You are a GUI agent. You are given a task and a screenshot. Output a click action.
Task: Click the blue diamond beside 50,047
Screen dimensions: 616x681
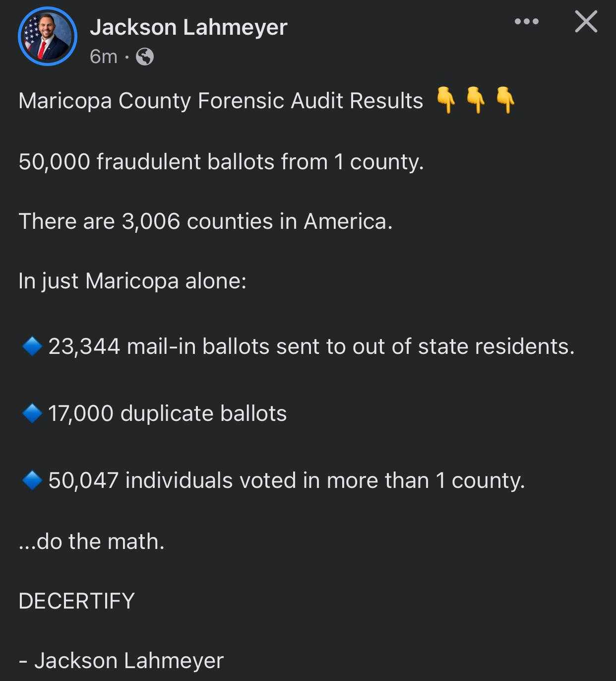(32, 480)
